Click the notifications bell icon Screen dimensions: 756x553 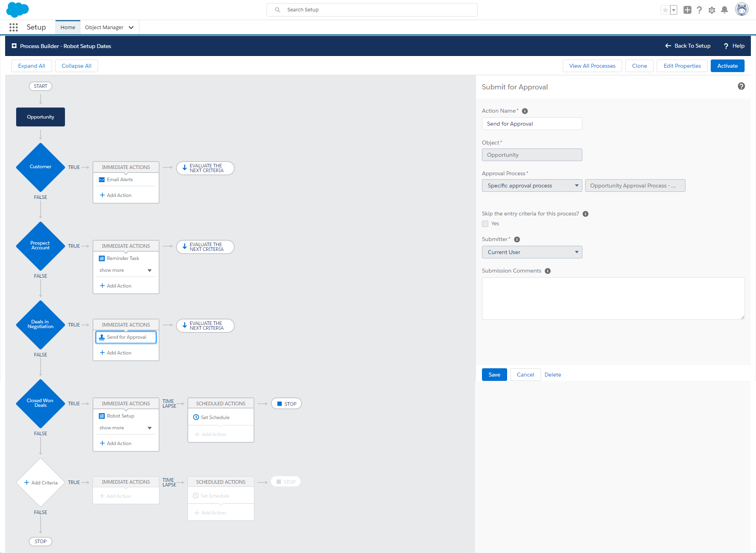[724, 10]
